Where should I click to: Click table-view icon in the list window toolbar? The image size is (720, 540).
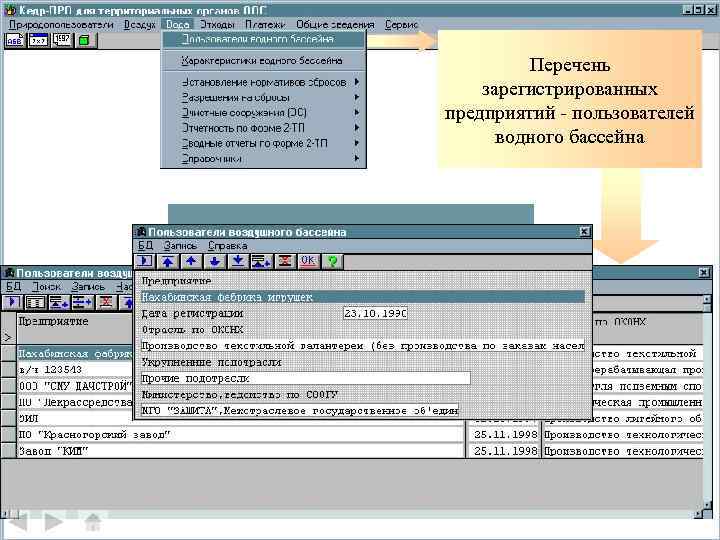36,303
